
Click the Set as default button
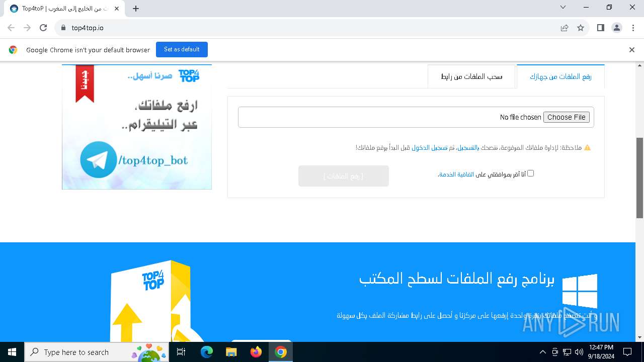(182, 49)
